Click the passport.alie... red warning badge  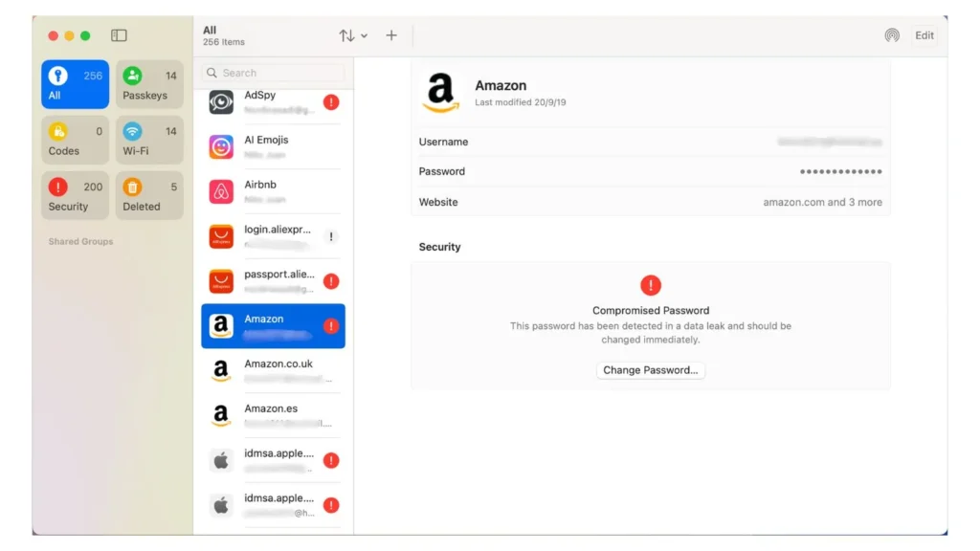click(x=331, y=282)
